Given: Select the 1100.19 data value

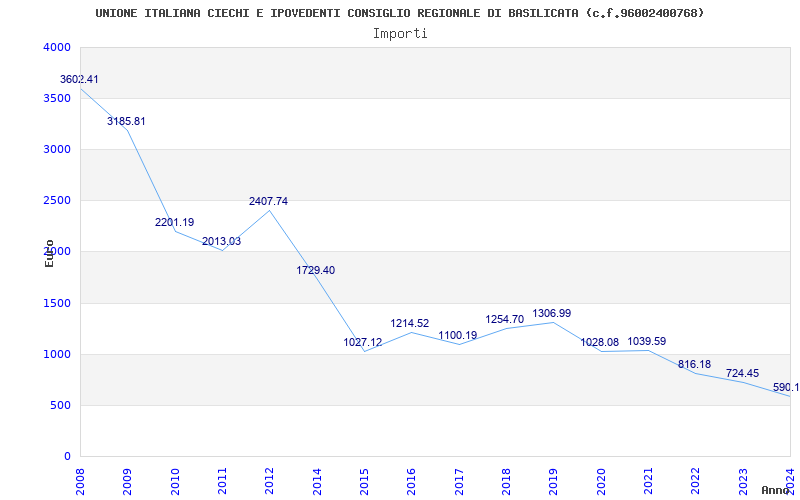Looking at the screenshot, I should click(x=458, y=336).
